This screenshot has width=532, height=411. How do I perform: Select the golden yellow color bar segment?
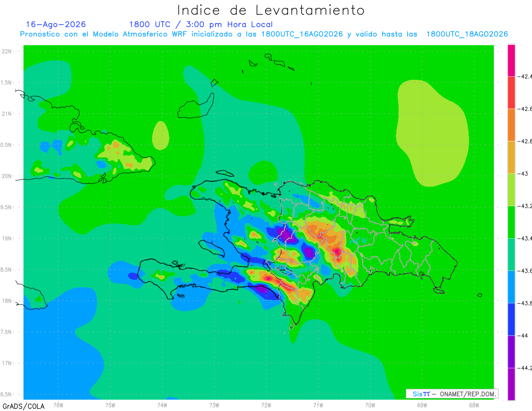(511, 157)
